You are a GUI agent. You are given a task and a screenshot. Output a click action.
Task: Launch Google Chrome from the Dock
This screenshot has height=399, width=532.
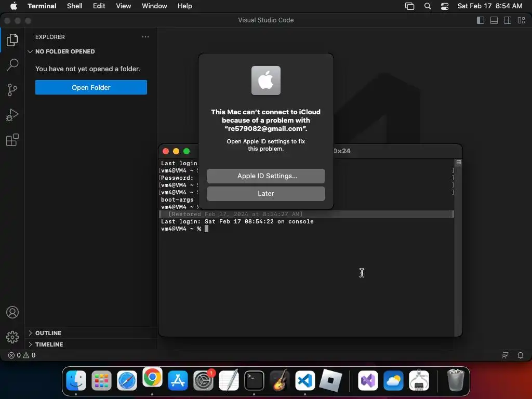coord(152,377)
